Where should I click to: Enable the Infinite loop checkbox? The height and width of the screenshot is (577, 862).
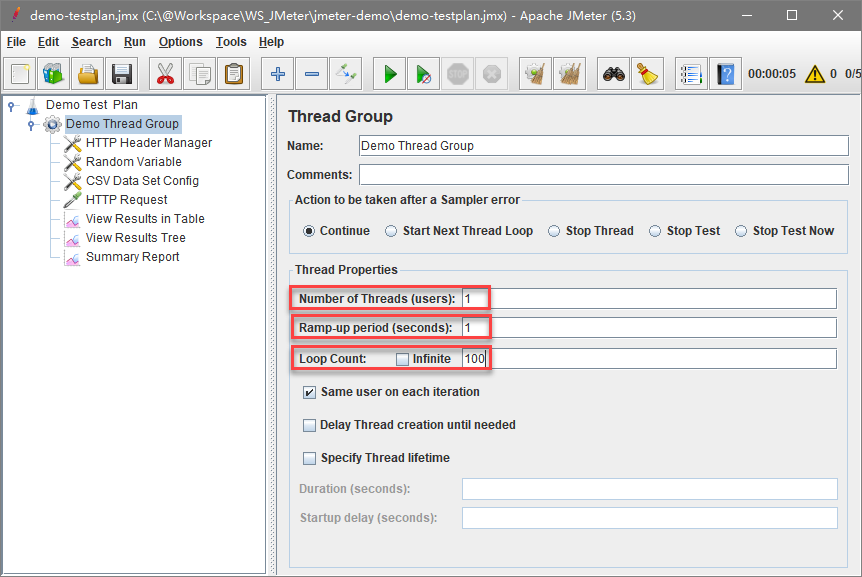click(x=402, y=359)
